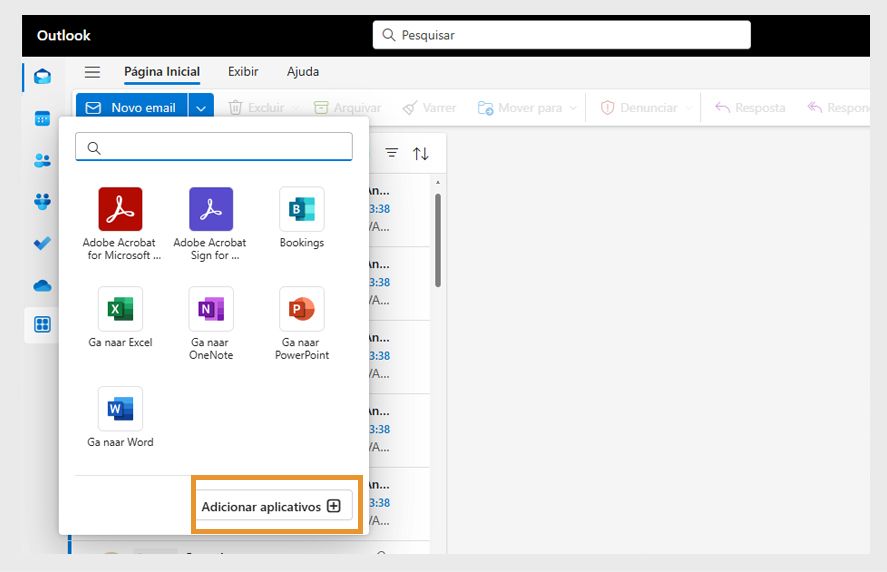Switch to Página Inicial tab
The image size is (887, 572).
pyautogui.click(x=162, y=72)
